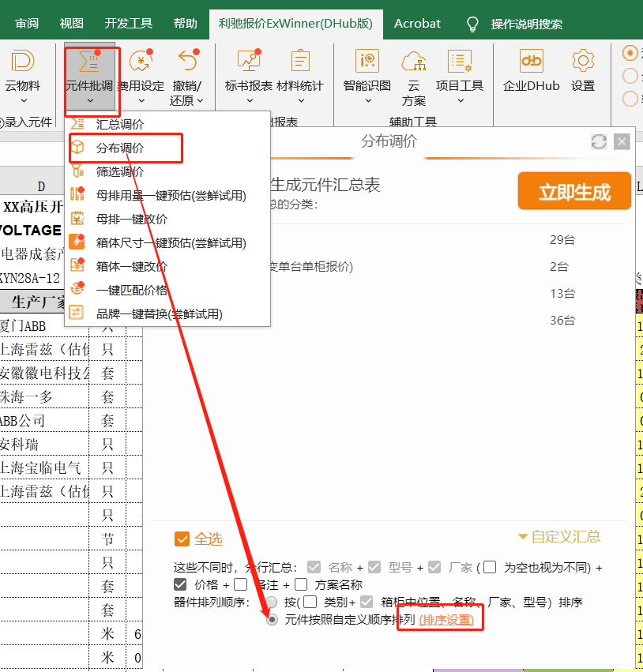Select the 生产厂家 header cell

32,302
